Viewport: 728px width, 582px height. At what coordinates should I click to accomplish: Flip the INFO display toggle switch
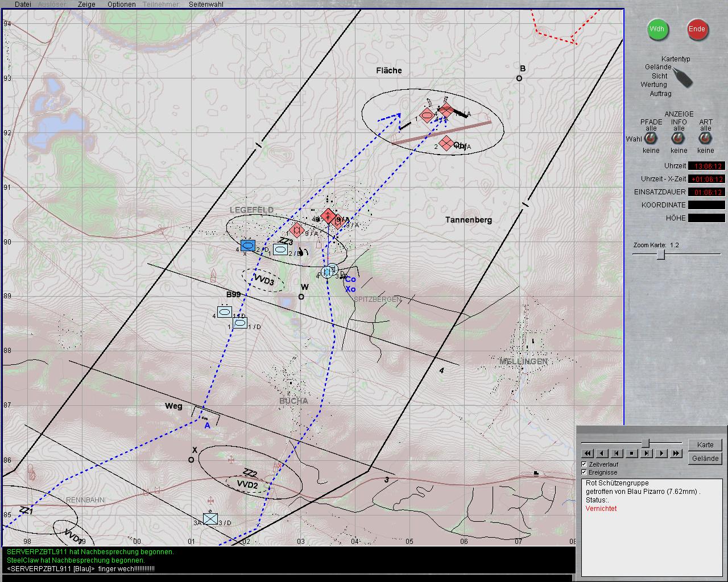tap(679, 139)
